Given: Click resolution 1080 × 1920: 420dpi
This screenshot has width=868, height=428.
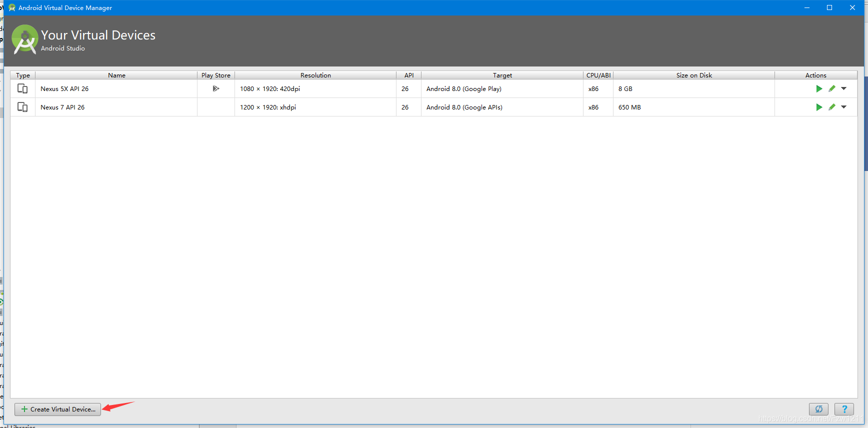Looking at the screenshot, I should (270, 89).
